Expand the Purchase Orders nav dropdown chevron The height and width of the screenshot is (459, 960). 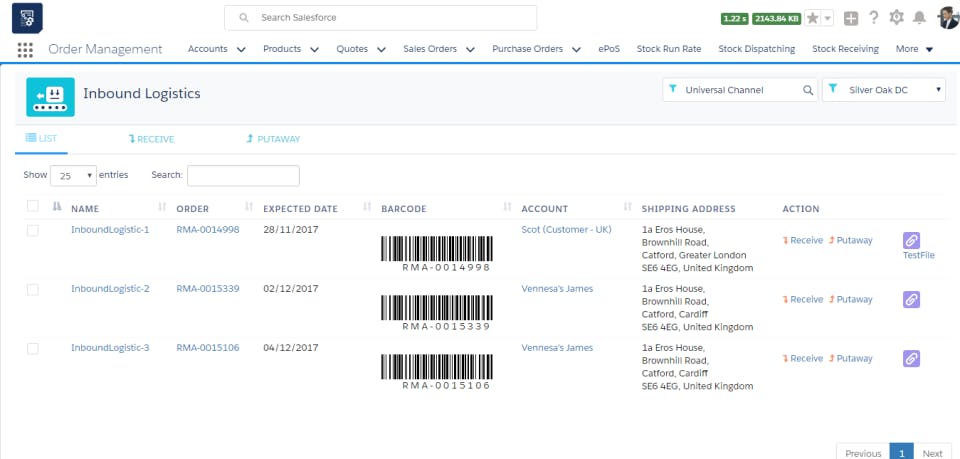(x=577, y=50)
